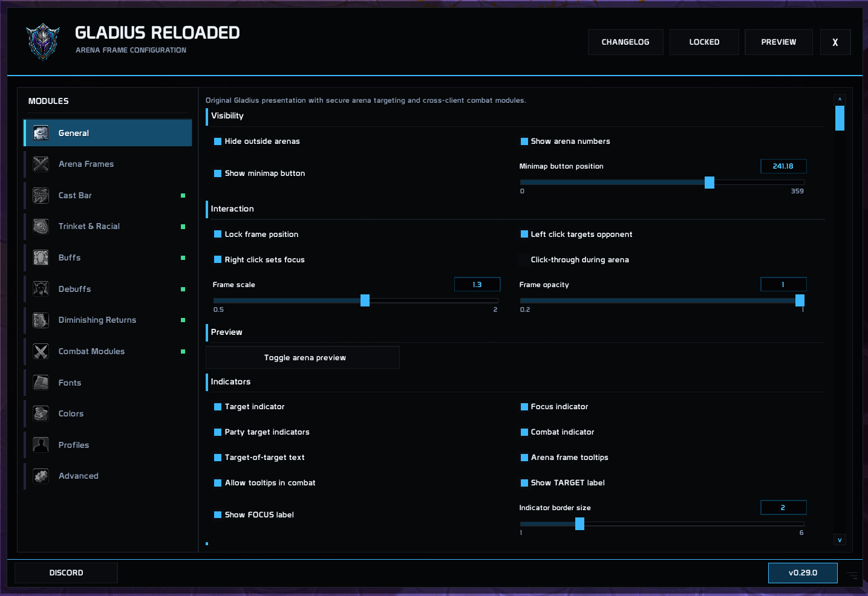Viewport: 868px width, 596px height.
Task: Select the Colors module icon
Action: point(41,413)
